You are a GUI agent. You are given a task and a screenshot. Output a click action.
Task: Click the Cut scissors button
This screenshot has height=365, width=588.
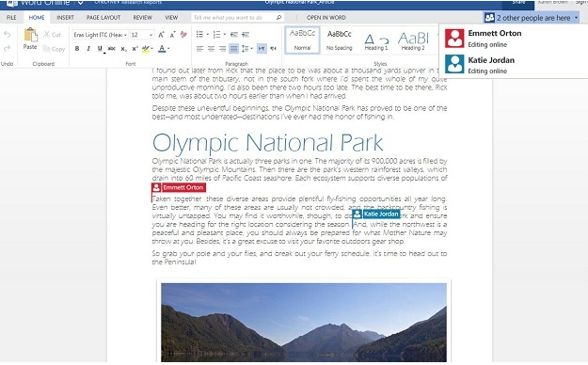(x=52, y=35)
